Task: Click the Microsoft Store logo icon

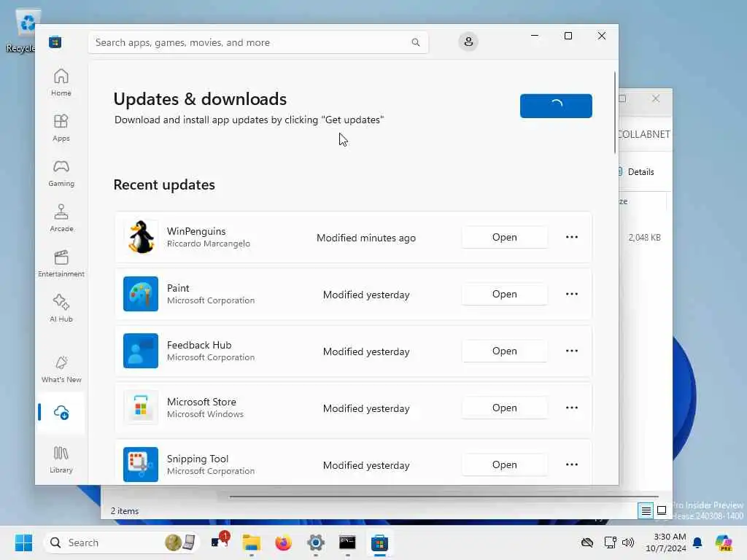Action: pos(55,42)
